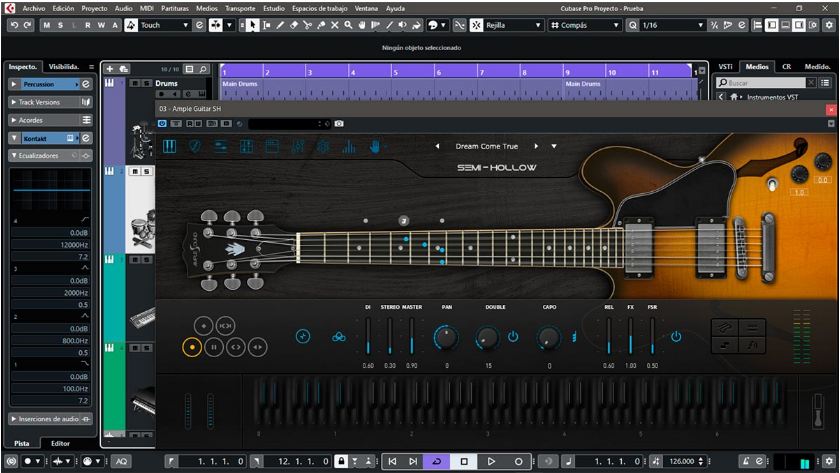Go to previous preset with left arrow
This screenshot has height=473, width=840.
[x=437, y=146]
